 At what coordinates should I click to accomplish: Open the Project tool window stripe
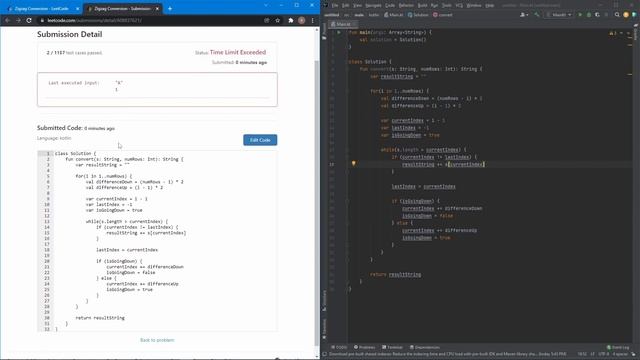tap(324, 31)
